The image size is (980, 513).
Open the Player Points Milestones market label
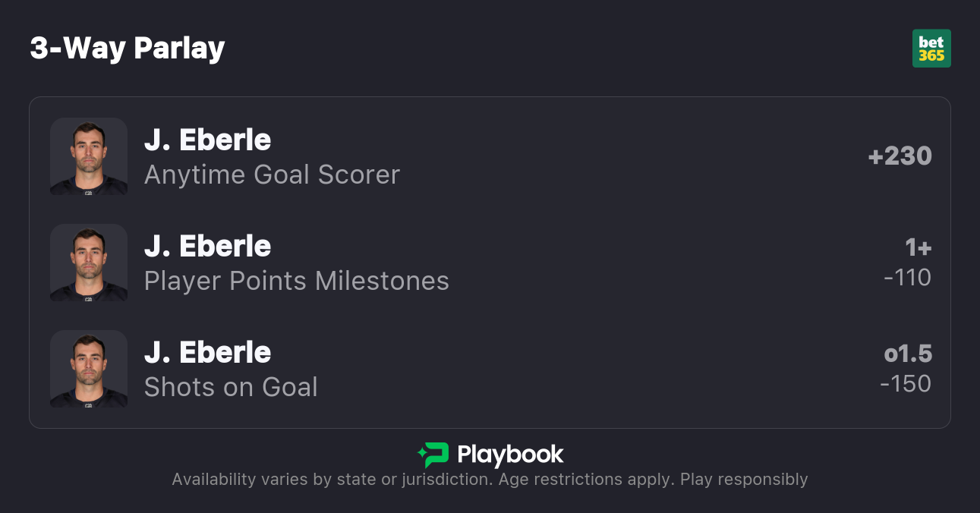click(x=297, y=281)
